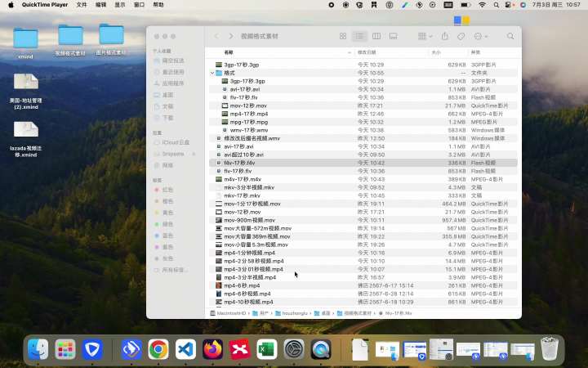Sort by the 修改日期 column header

pos(367,52)
